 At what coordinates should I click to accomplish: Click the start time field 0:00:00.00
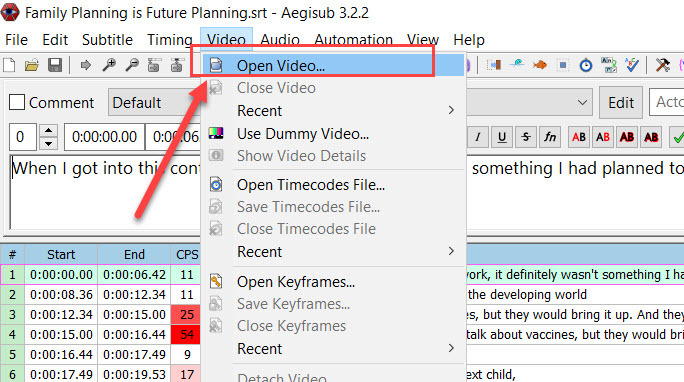tap(104, 137)
